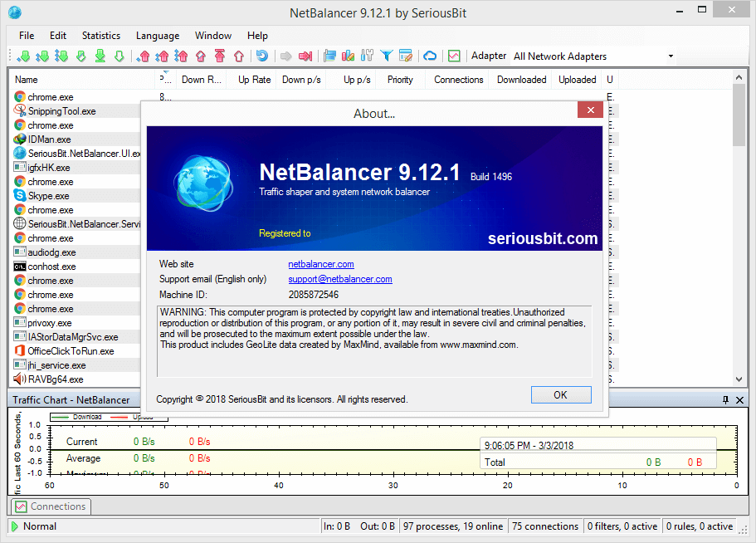Click the blue cloud sync icon

coord(430,56)
